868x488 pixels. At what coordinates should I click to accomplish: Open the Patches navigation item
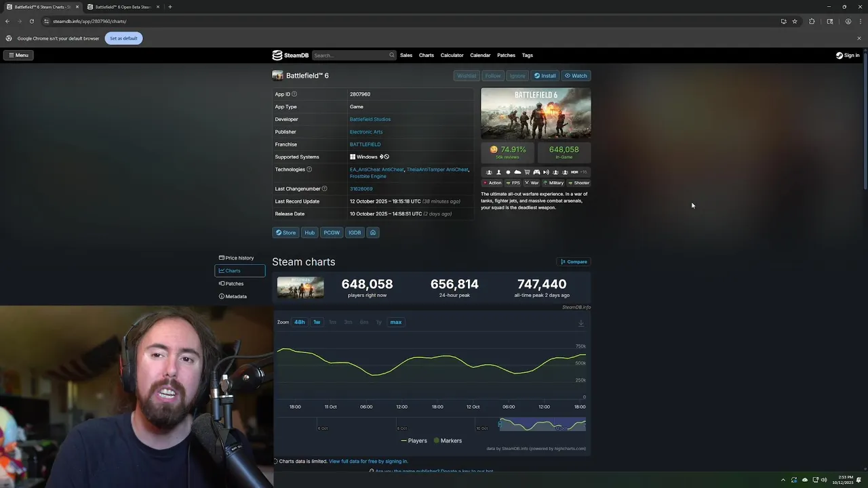tap(506, 55)
